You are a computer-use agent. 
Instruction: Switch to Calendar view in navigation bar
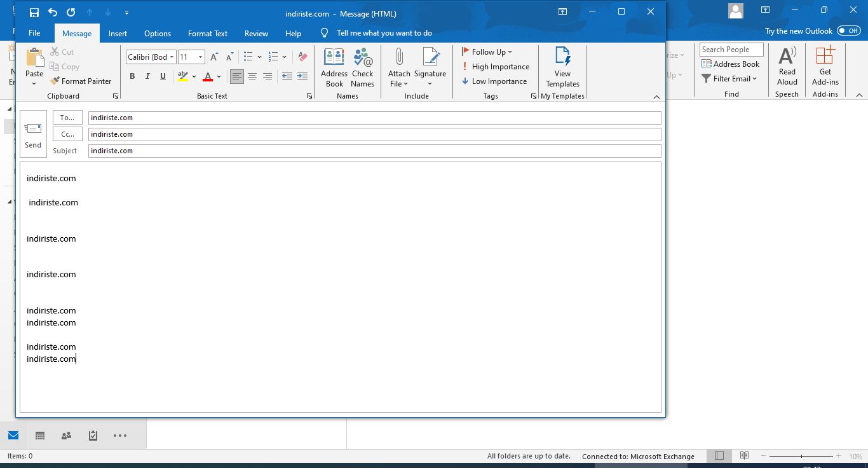[x=40, y=436]
